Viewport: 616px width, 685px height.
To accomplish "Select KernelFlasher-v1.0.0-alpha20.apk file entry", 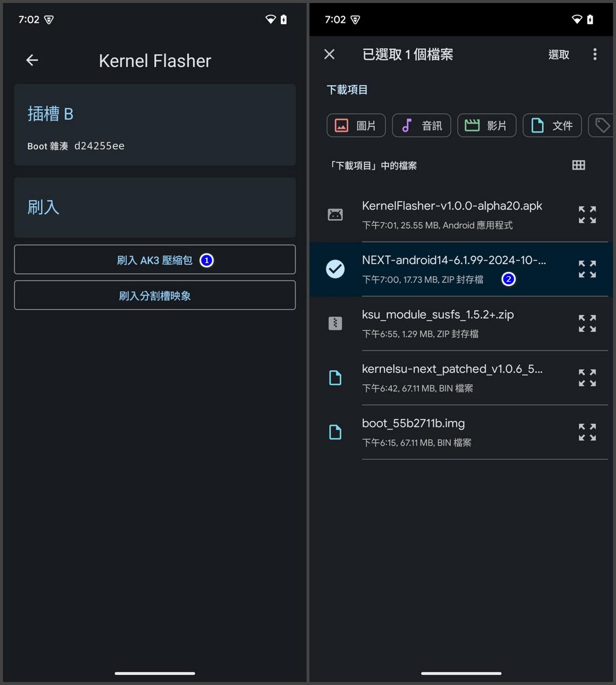I will click(451, 215).
